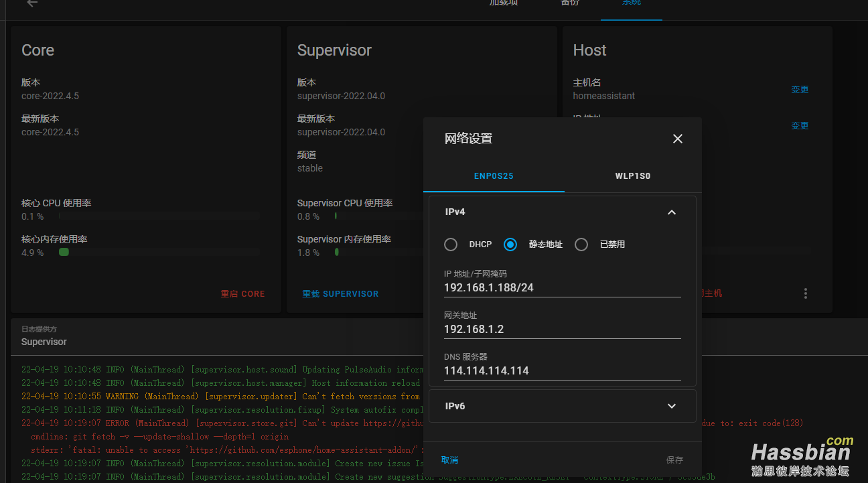
Task: Click the 取消 cancel button
Action: [450, 460]
